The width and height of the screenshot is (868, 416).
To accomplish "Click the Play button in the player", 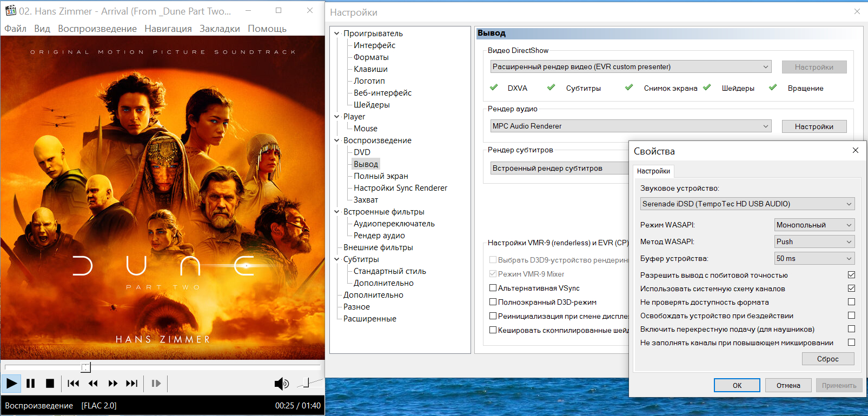I will pos(11,384).
